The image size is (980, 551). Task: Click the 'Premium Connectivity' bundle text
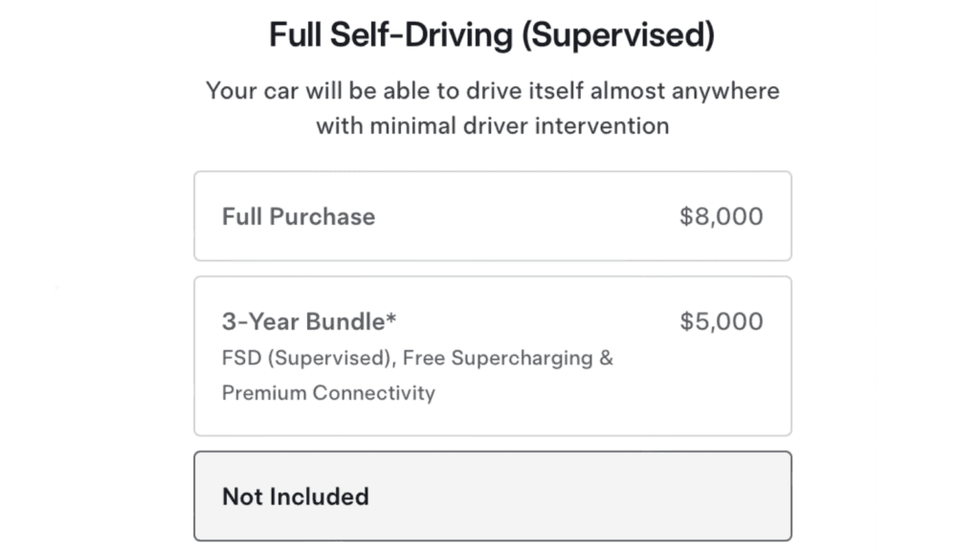[328, 392]
